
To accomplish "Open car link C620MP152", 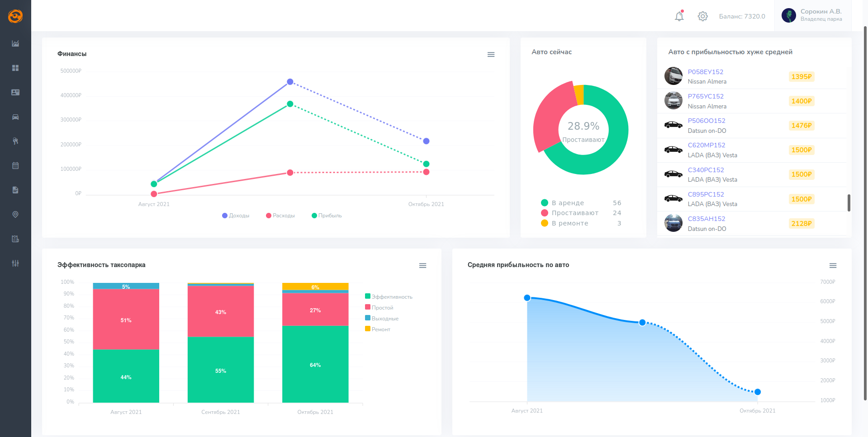I will 707,145.
